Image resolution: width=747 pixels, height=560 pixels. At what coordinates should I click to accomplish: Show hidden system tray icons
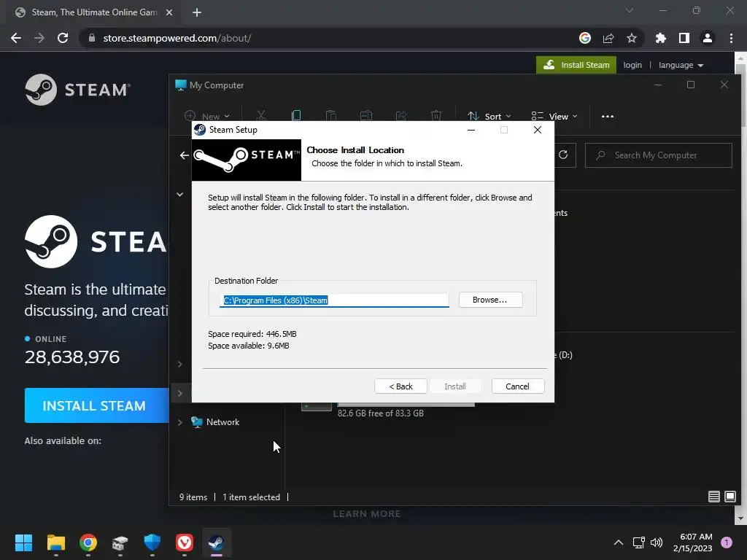618,542
